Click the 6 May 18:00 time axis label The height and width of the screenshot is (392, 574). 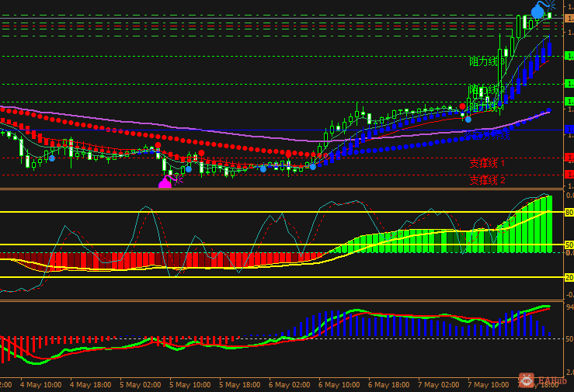pyautogui.click(x=389, y=385)
